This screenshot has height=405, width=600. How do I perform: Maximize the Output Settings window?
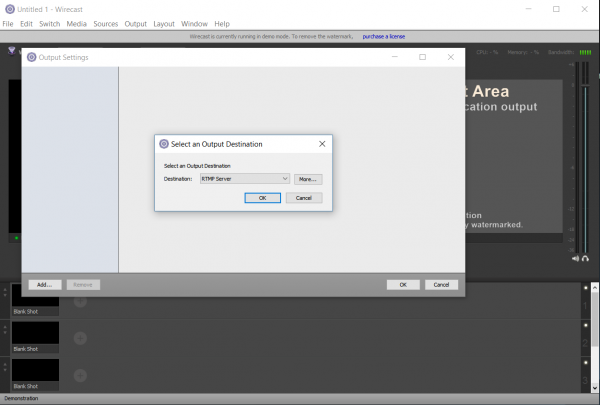(422, 57)
